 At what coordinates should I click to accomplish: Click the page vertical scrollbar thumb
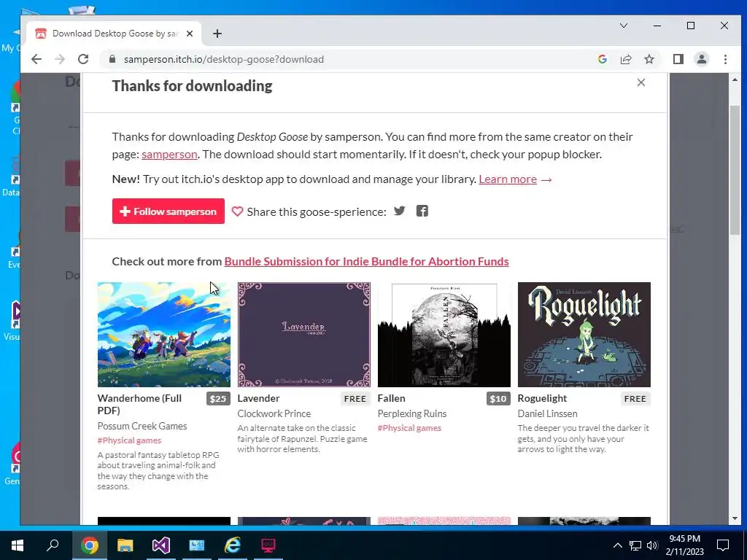[x=735, y=170]
